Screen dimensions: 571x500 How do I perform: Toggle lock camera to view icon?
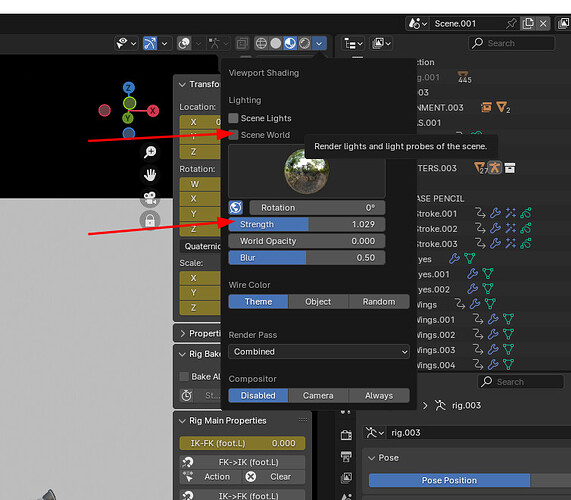[x=150, y=220]
